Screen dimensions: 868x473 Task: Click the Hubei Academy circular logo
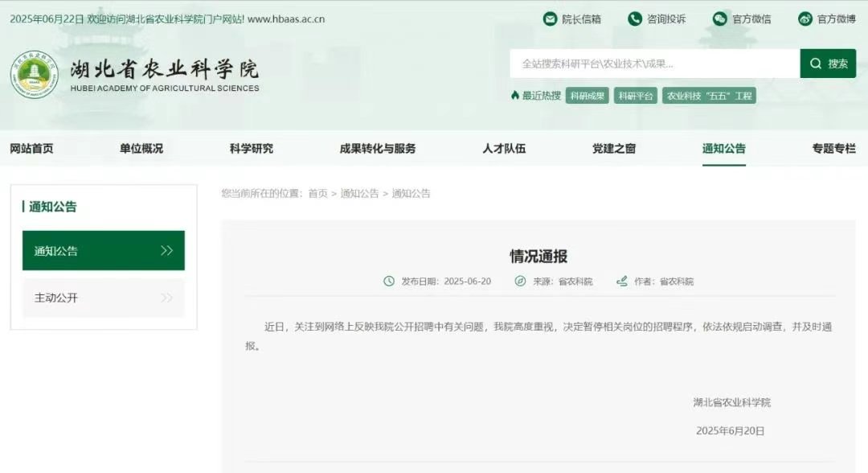point(35,75)
